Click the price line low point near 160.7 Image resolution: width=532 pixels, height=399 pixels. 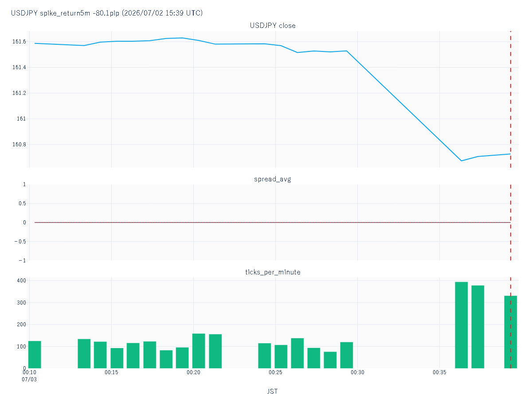pyautogui.click(x=462, y=160)
